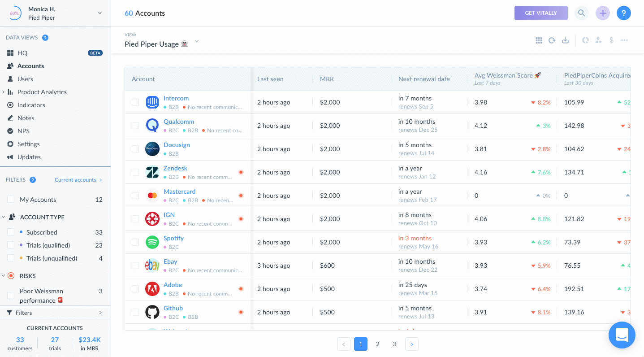Viewport: 644px width, 357px height.
Task: Collapse the Account Type filter section
Action: tap(4, 217)
